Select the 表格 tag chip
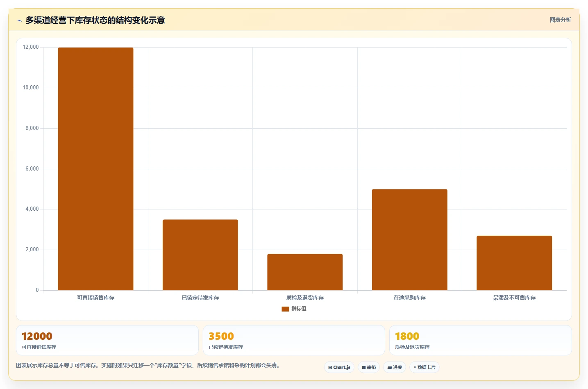Screen dimensions: 588x389 tap(369, 367)
